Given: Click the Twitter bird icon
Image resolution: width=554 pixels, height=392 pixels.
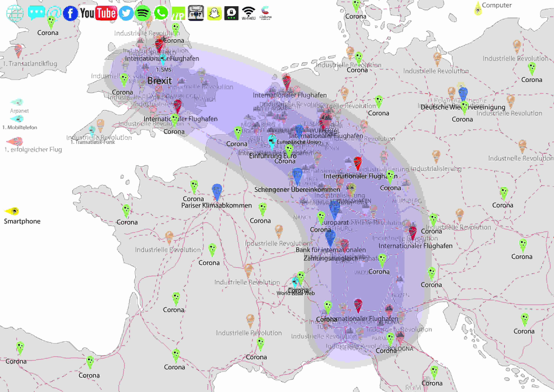Looking at the screenshot, I should [x=126, y=13].
